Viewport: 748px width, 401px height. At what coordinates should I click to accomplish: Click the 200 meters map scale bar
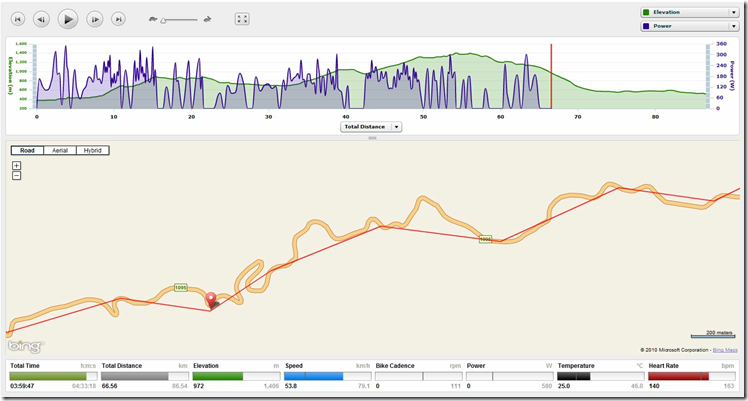(x=713, y=335)
